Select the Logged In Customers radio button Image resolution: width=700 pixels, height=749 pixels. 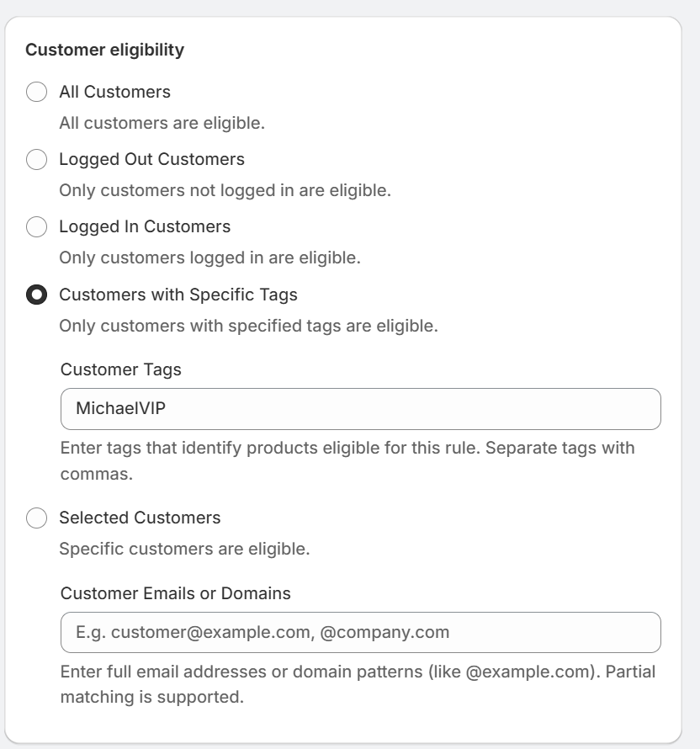36,226
